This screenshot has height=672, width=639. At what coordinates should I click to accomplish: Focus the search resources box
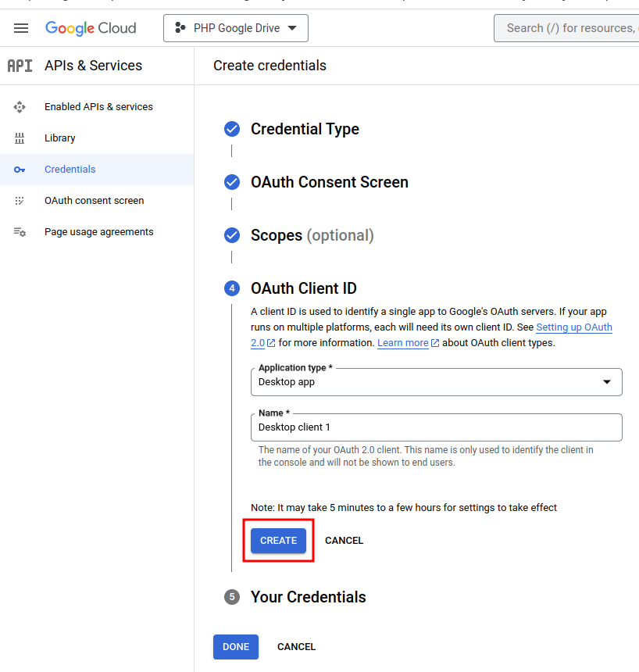(x=569, y=28)
